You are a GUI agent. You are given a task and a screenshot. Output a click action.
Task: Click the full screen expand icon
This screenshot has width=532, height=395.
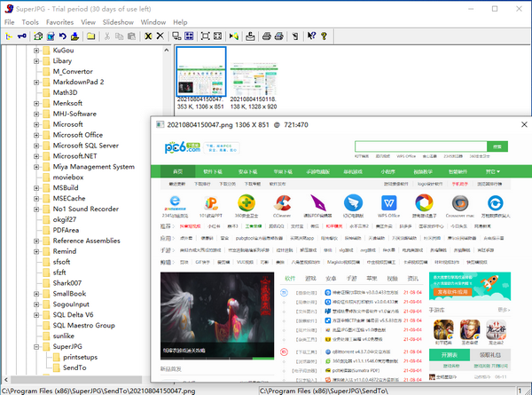pyautogui.click(x=217, y=36)
